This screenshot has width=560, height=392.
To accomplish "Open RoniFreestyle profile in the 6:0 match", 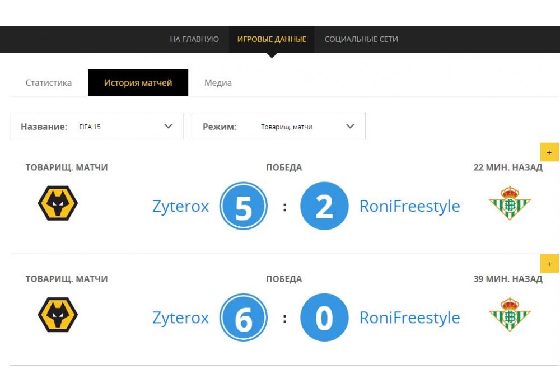I will coord(409,318).
